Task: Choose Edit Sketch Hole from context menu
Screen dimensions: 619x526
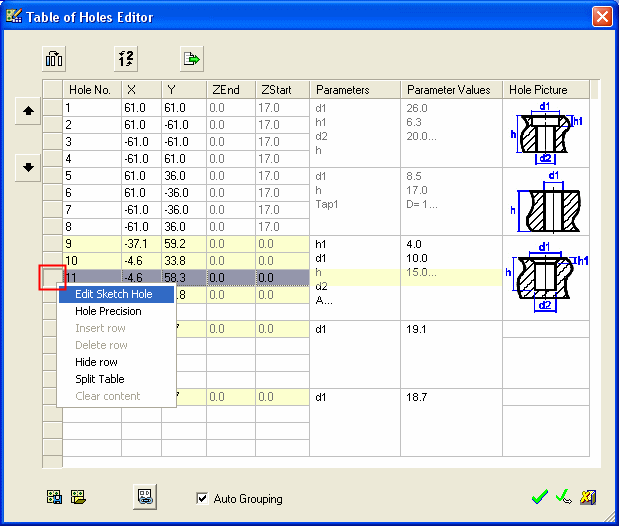Action: click(x=114, y=294)
